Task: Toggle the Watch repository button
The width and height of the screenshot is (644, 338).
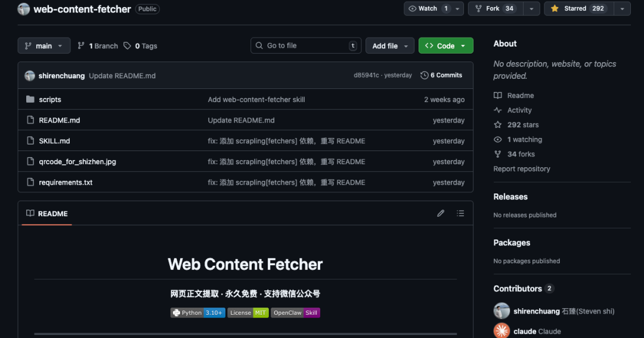Action: point(428,9)
